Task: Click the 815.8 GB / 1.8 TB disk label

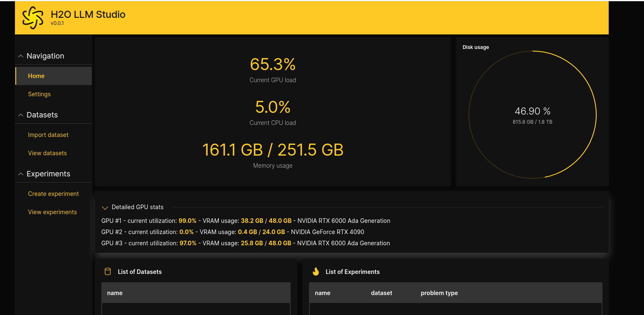Action: pyautogui.click(x=533, y=122)
